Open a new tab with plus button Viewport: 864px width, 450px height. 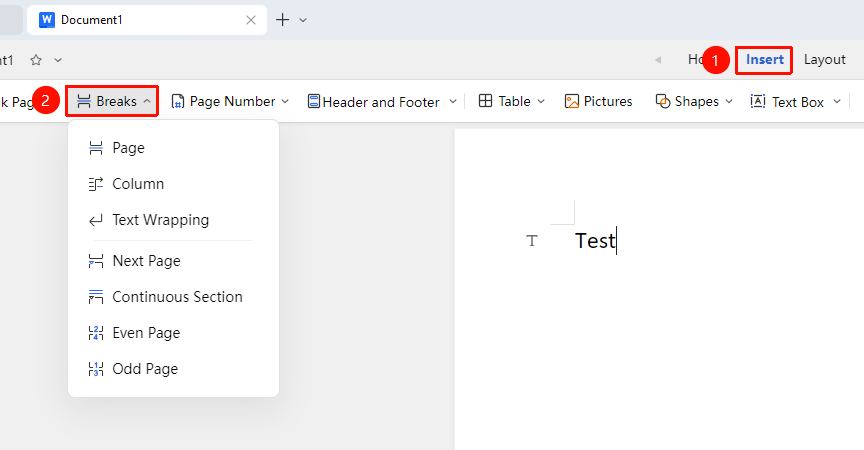click(x=282, y=20)
